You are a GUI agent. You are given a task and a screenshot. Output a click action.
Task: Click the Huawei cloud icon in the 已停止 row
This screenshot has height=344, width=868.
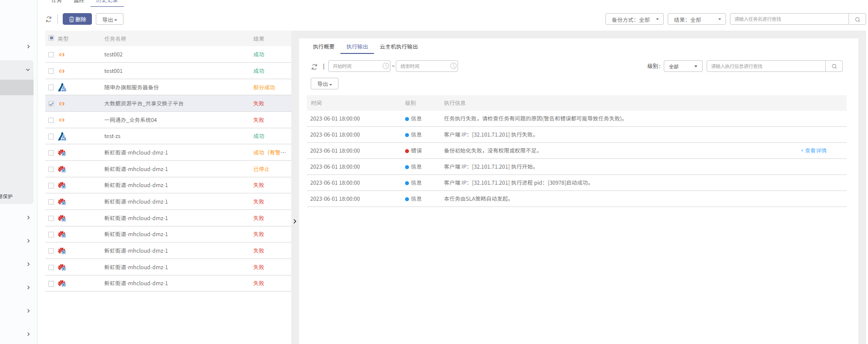62,169
